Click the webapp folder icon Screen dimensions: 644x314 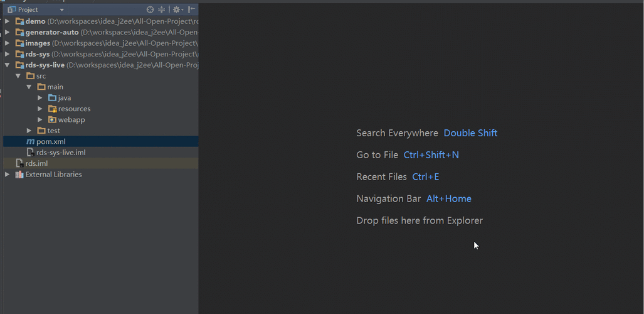pyautogui.click(x=52, y=120)
